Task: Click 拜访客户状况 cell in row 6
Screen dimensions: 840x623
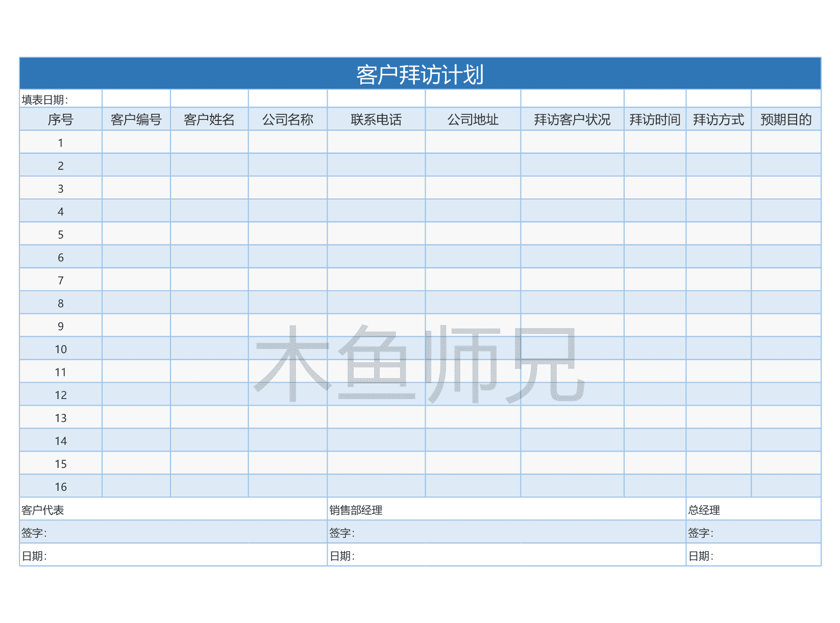Action: pyautogui.click(x=572, y=257)
